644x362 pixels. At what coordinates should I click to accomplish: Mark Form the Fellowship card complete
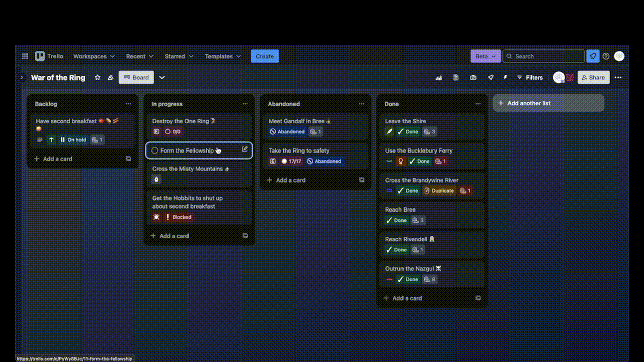point(155,151)
